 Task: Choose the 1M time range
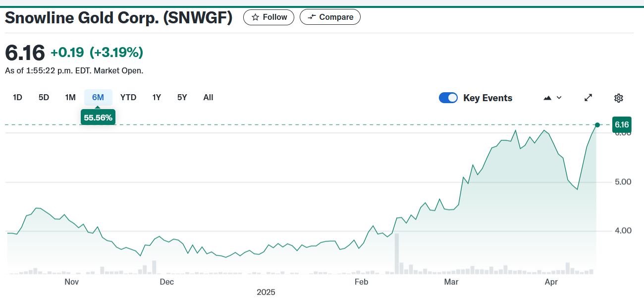click(x=70, y=97)
